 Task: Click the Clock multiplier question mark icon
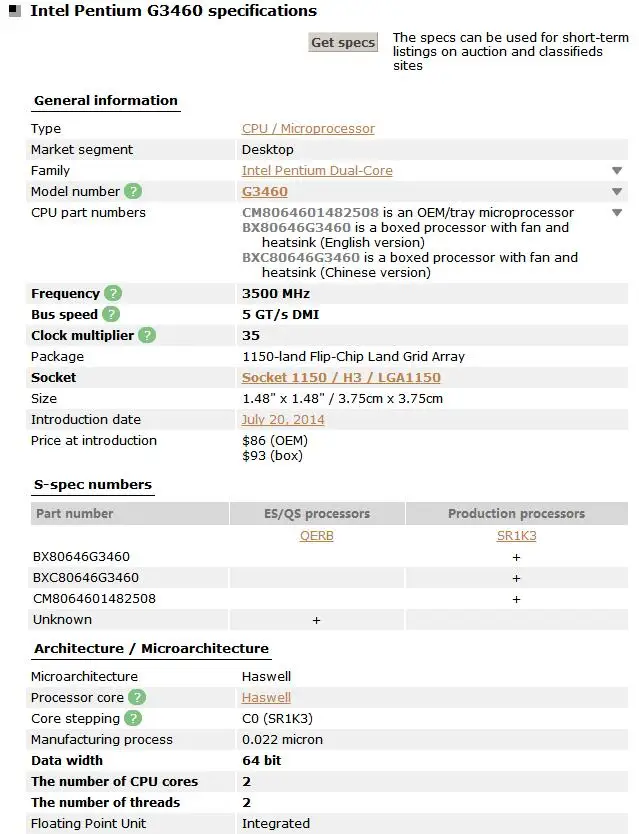coord(147,335)
